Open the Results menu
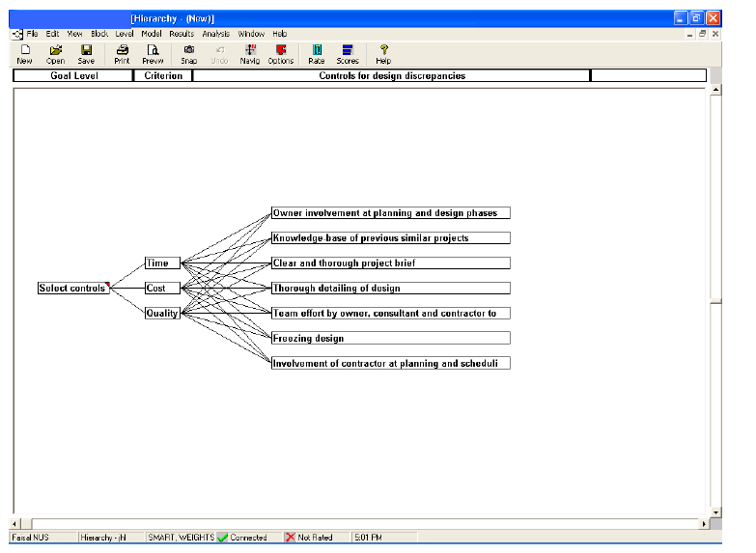The height and width of the screenshot is (553, 756). coord(182,34)
